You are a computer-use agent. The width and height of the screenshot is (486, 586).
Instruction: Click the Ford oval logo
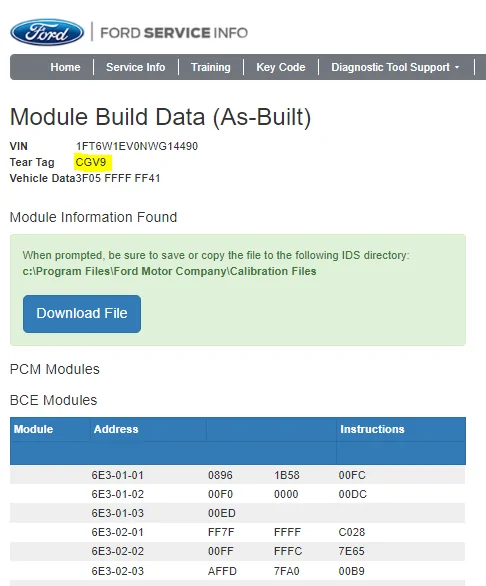click(x=47, y=32)
